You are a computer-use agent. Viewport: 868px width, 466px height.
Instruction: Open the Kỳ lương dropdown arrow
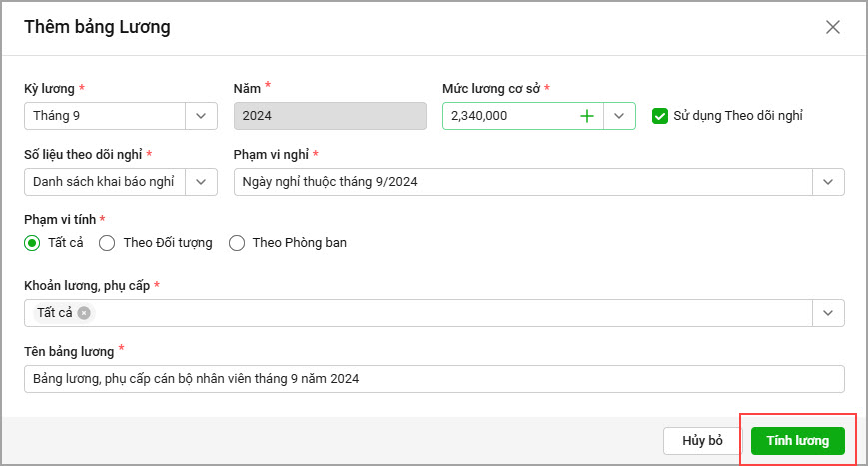201,116
